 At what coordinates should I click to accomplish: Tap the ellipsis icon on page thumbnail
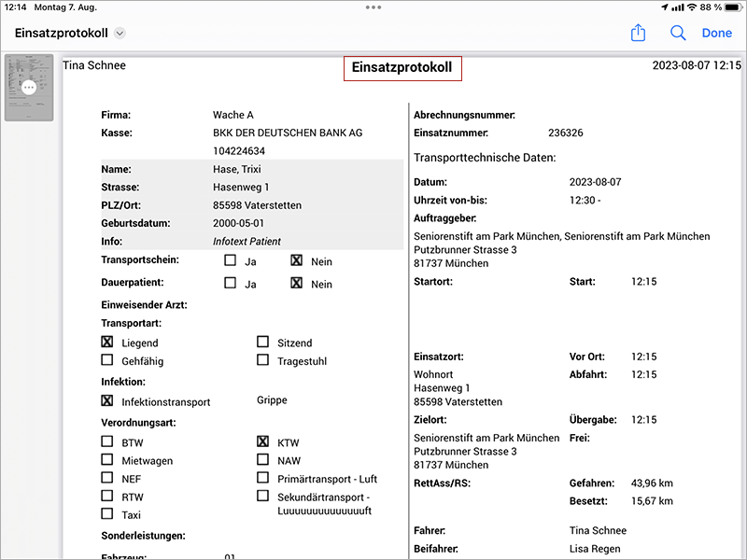point(29,88)
